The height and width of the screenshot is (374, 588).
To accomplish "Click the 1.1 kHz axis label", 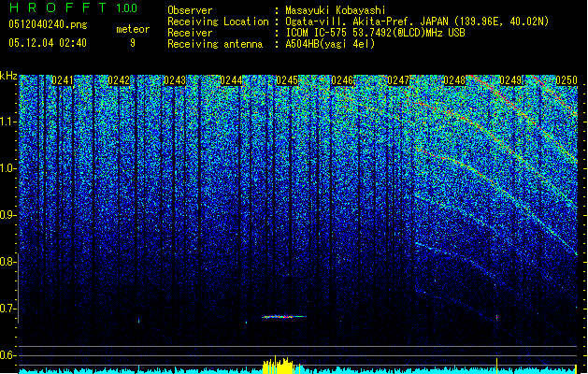I will coord(8,122).
